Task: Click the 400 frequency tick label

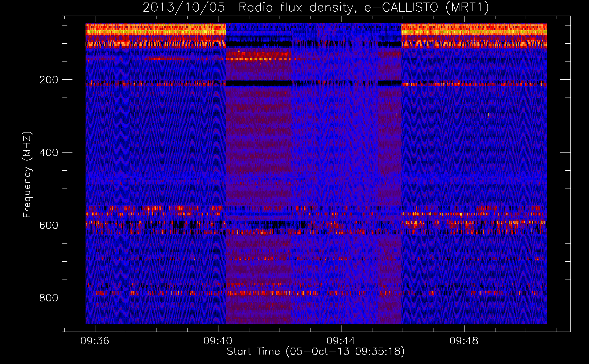Action: (49, 153)
